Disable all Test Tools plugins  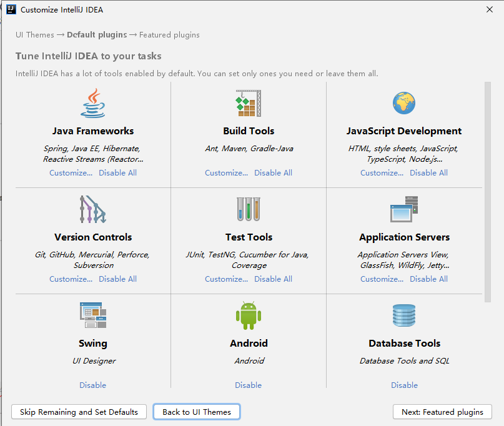pyautogui.click(x=273, y=279)
